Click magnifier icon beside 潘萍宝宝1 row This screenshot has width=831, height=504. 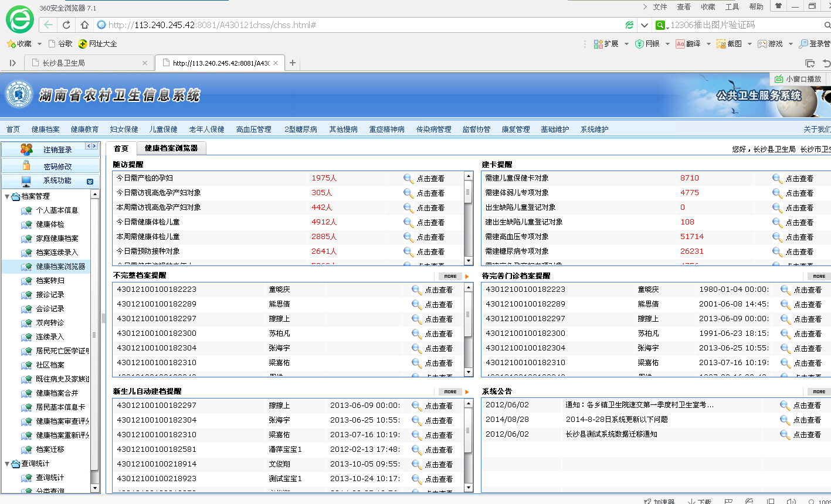pyautogui.click(x=417, y=449)
